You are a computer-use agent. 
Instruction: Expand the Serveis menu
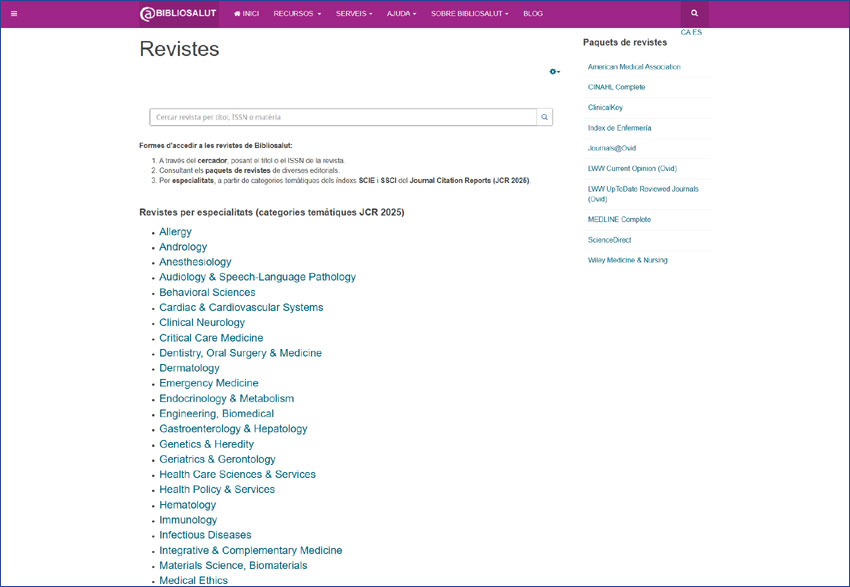[x=354, y=14]
